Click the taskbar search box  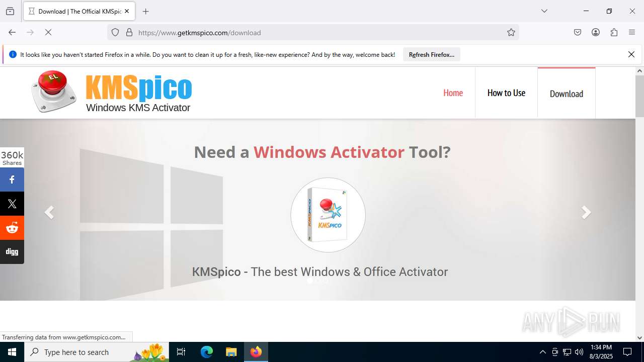pyautogui.click(x=97, y=352)
